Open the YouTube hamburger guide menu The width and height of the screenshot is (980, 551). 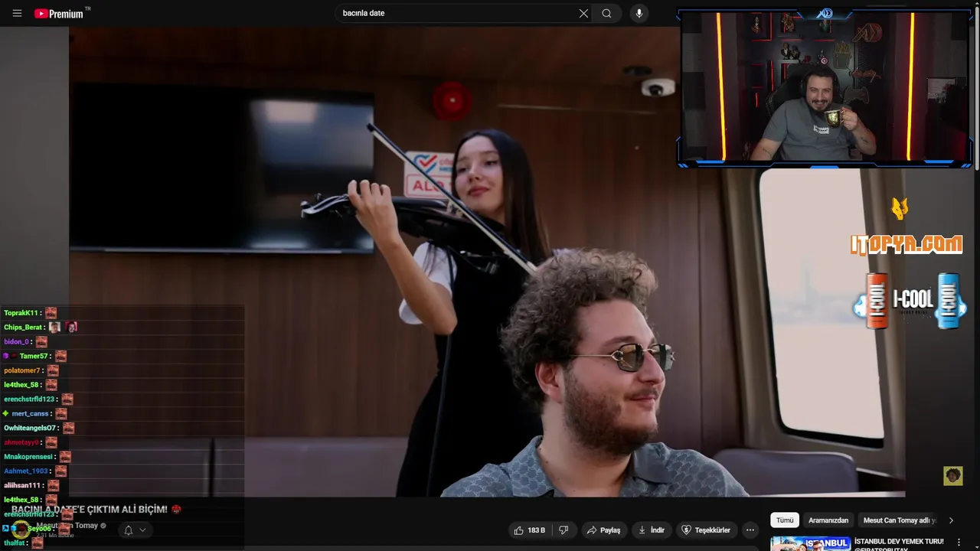pos(17,13)
